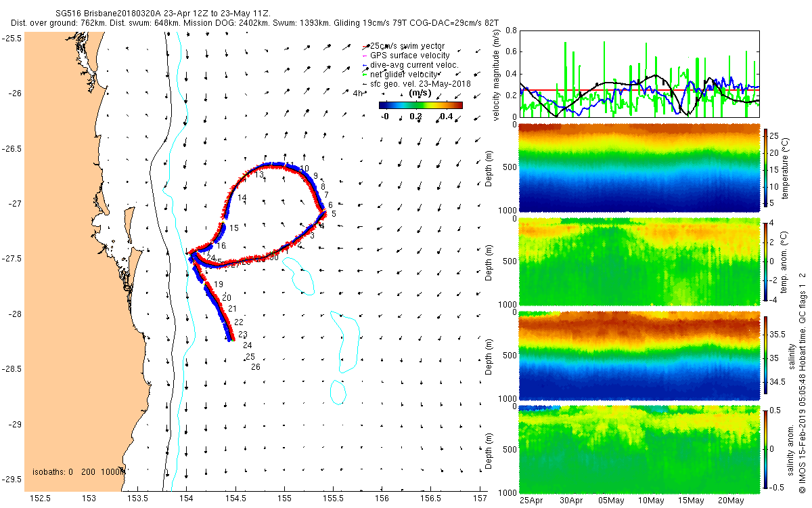Click the salinity anom. colorbar
Image resolution: width=812 pixels, height=508 pixels.
pyautogui.click(x=766, y=449)
